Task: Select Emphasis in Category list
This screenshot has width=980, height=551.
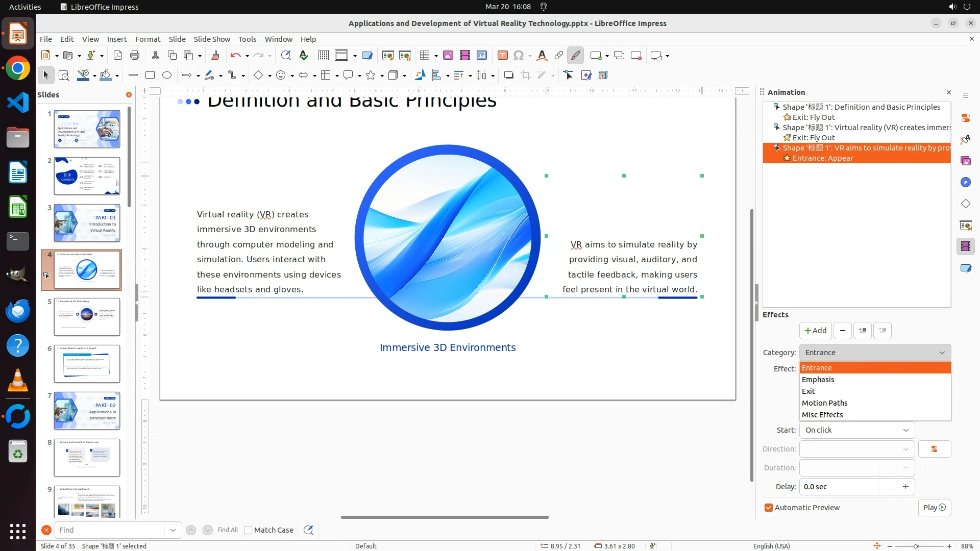Action: coord(818,380)
